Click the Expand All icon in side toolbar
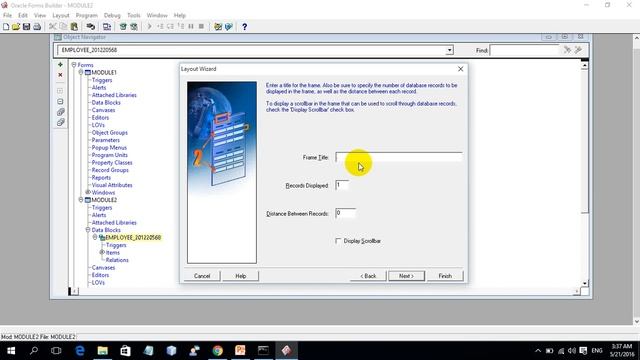Viewport: 640px width, 360px height. (60, 112)
